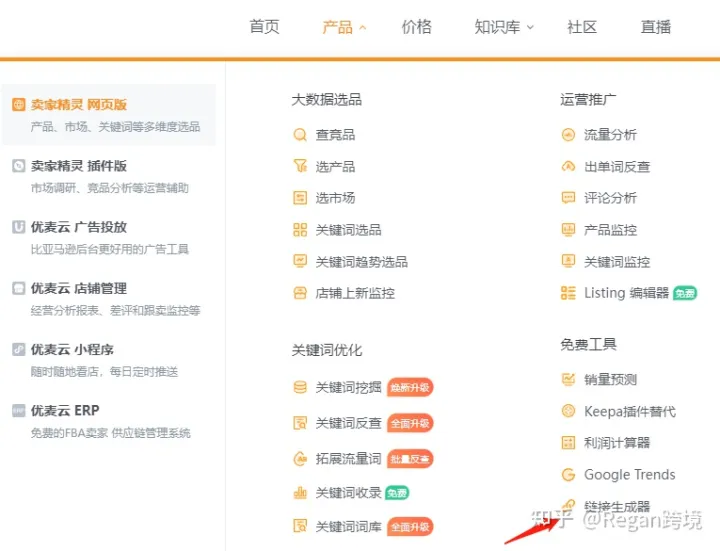Click the 出单词反查 icon

568,166
